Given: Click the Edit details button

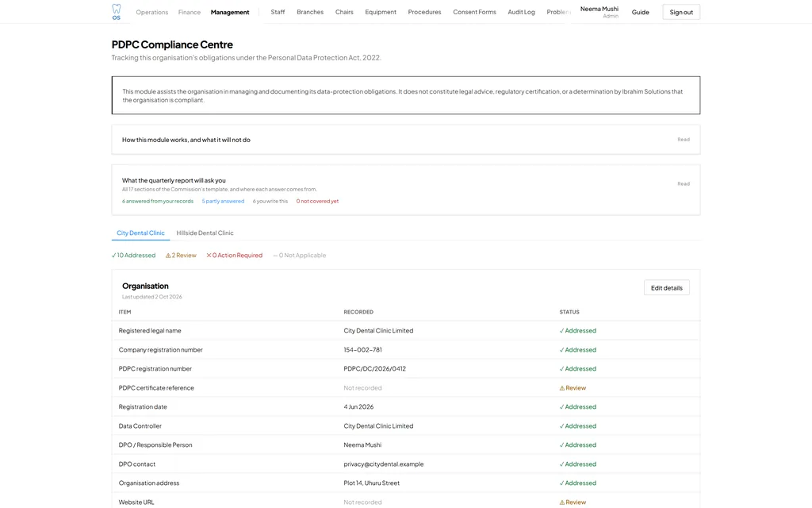Looking at the screenshot, I should click(666, 287).
